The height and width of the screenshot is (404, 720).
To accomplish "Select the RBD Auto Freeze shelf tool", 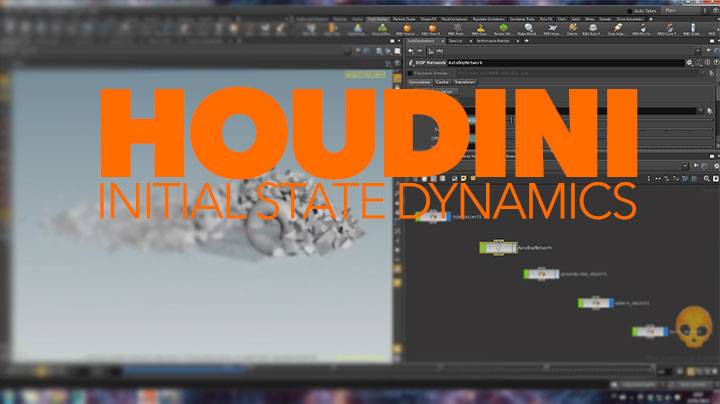I will click(x=592, y=30).
